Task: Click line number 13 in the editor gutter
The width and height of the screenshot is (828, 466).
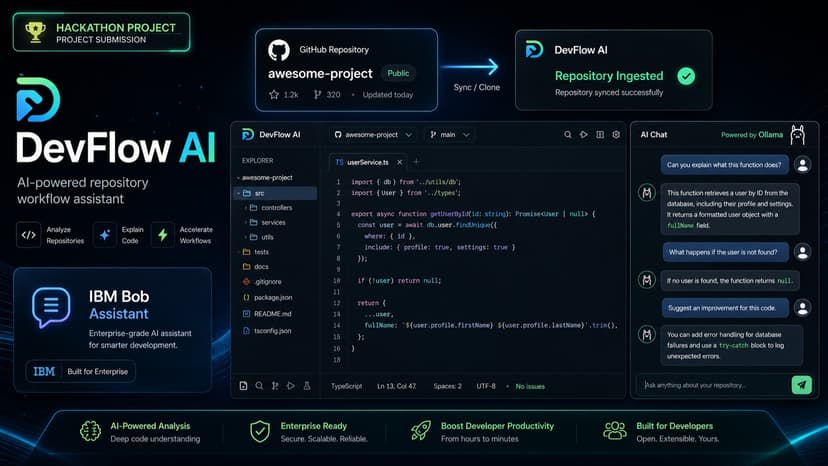Action: pos(337,314)
